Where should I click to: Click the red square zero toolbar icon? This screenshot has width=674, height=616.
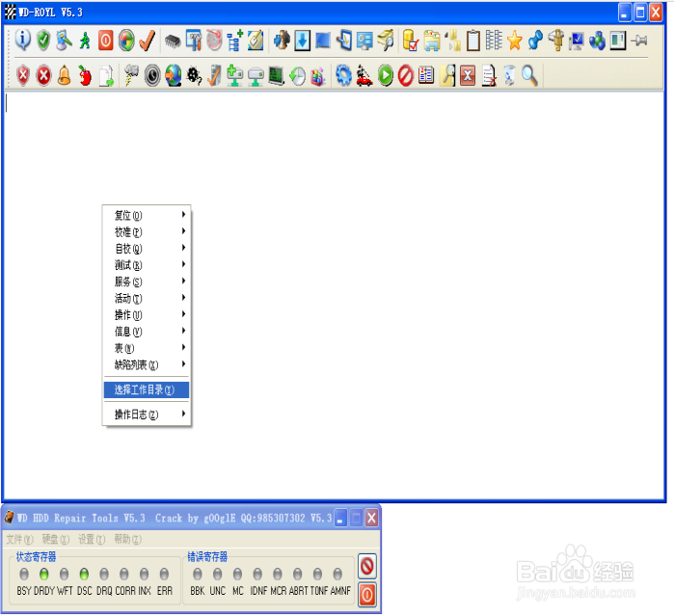coord(106,40)
